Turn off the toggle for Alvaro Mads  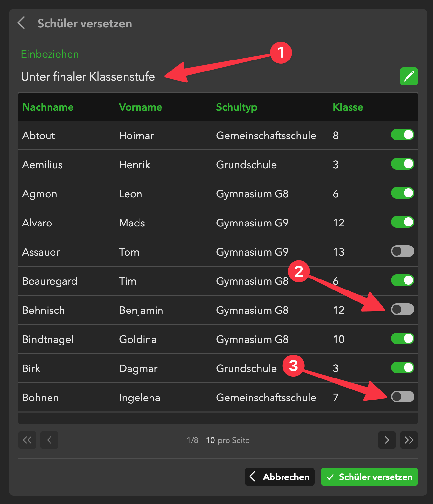(x=402, y=222)
